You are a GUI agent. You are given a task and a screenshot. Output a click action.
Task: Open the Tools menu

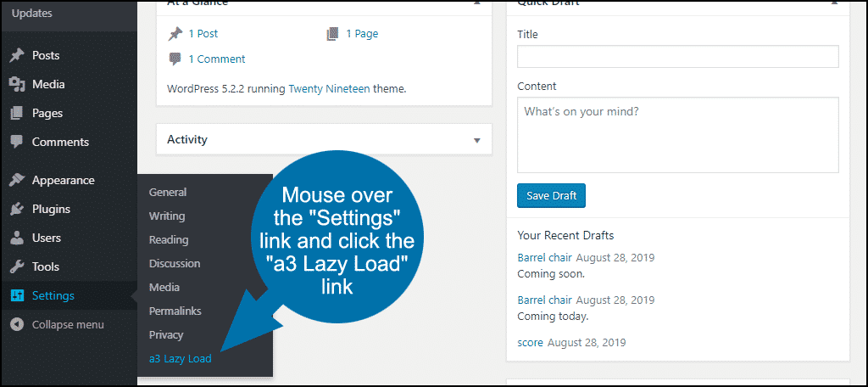click(x=46, y=266)
